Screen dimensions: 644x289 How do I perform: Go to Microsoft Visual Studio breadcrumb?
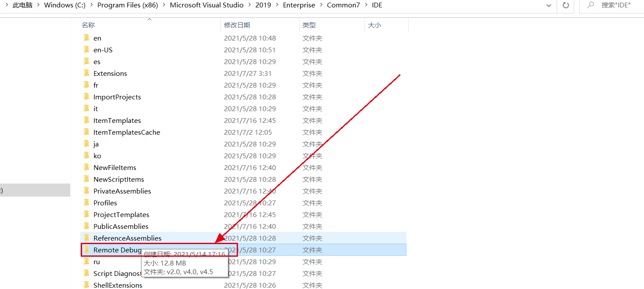(x=207, y=5)
